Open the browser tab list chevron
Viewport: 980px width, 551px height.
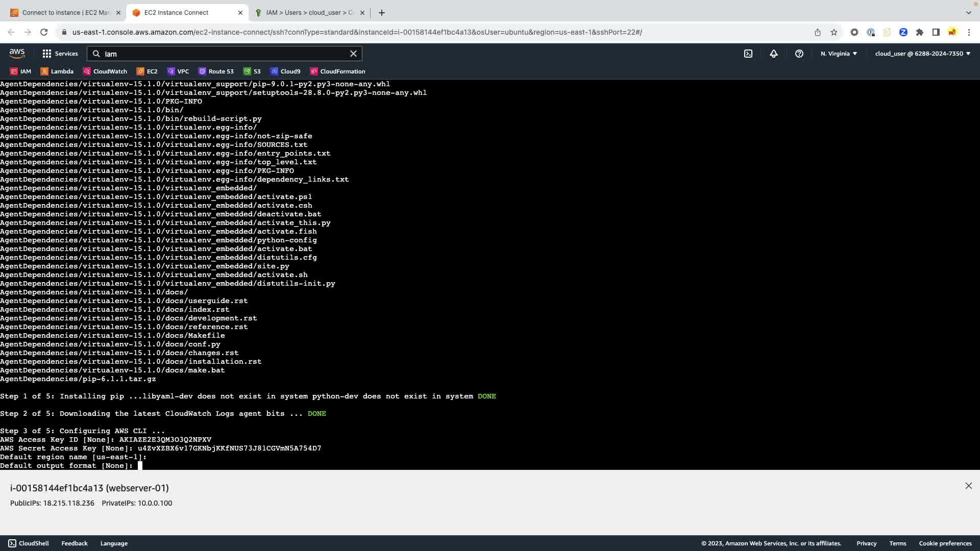(x=968, y=12)
